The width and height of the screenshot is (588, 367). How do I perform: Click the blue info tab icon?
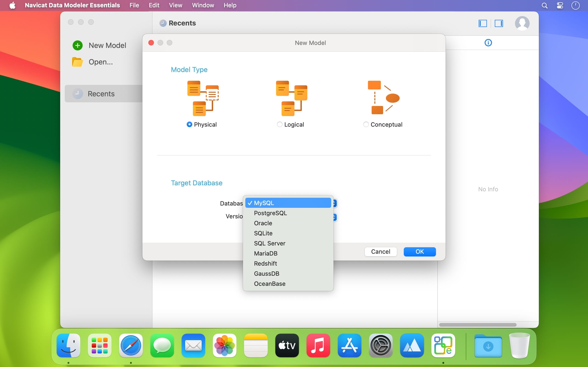(x=488, y=43)
